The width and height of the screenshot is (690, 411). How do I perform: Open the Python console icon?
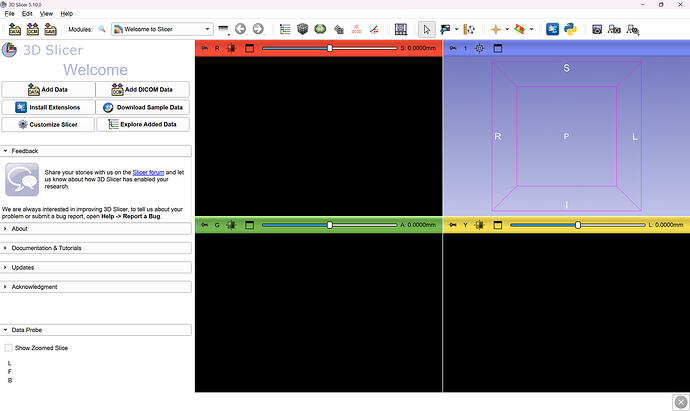pyautogui.click(x=570, y=29)
